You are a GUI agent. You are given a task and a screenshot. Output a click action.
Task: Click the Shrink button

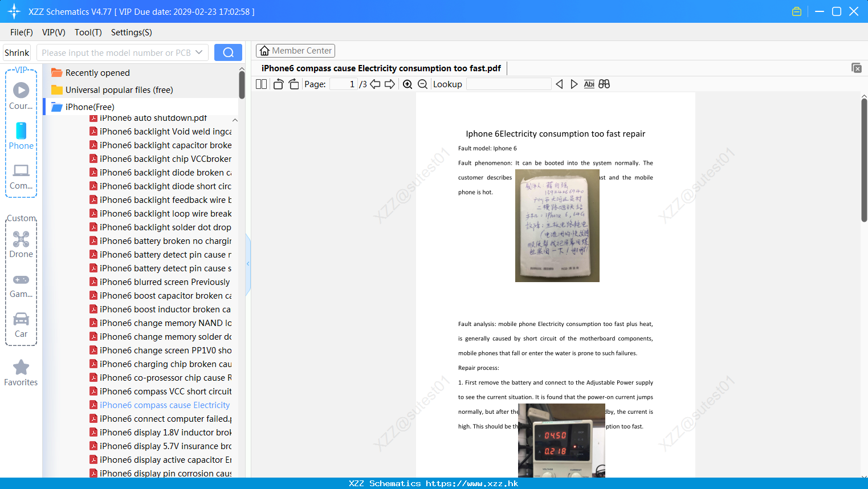point(17,52)
